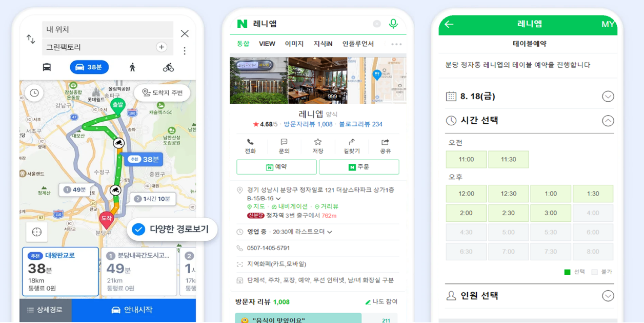Save 레니엡 with the star icon
644x323 pixels.
(x=317, y=142)
